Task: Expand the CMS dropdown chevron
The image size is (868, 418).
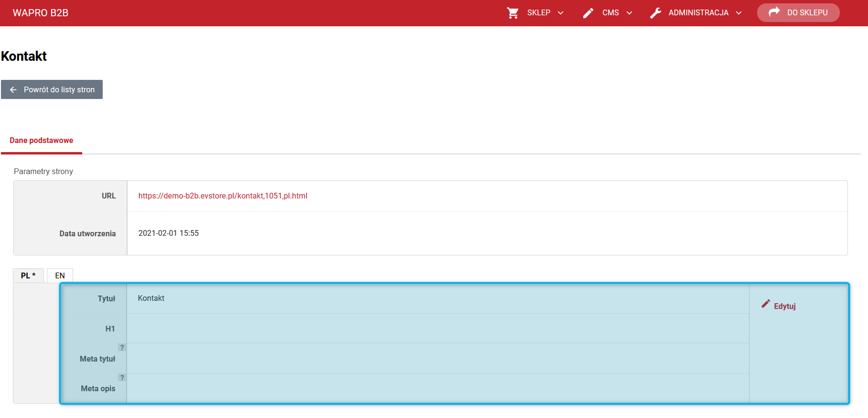Action: click(629, 13)
